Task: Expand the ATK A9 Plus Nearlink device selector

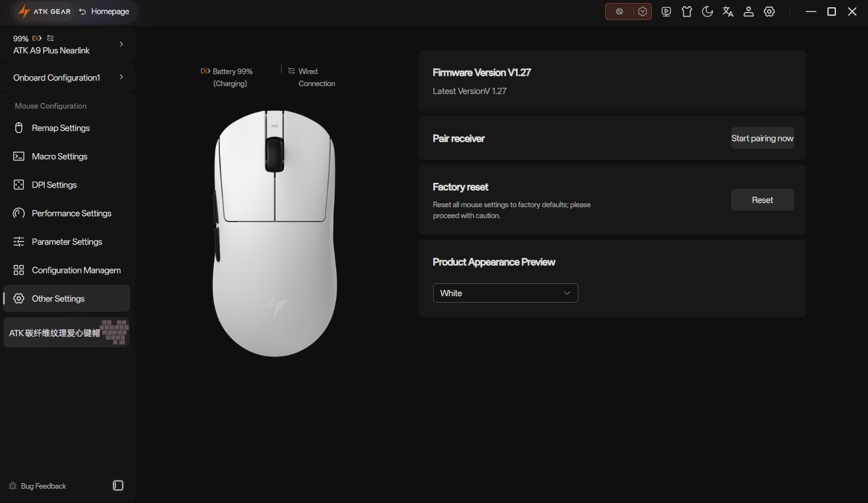Action: click(67, 44)
